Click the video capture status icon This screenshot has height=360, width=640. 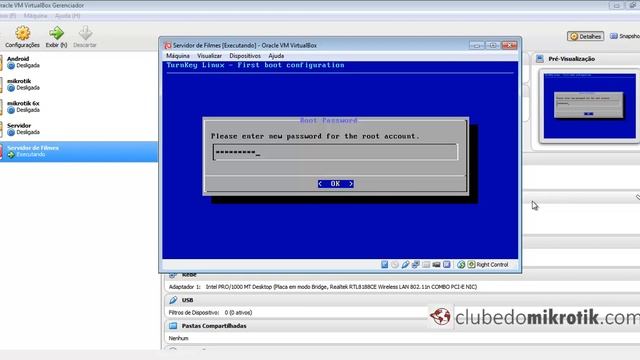click(x=436, y=264)
